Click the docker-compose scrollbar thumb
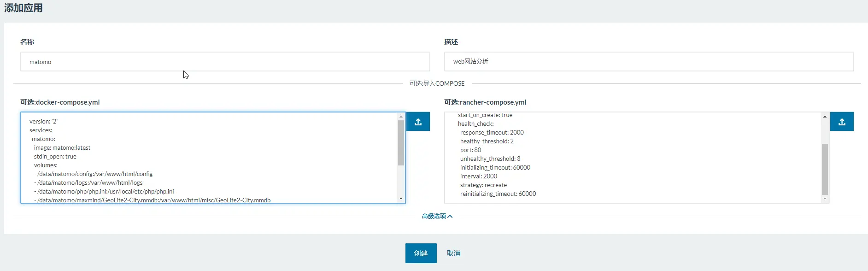 click(x=401, y=143)
